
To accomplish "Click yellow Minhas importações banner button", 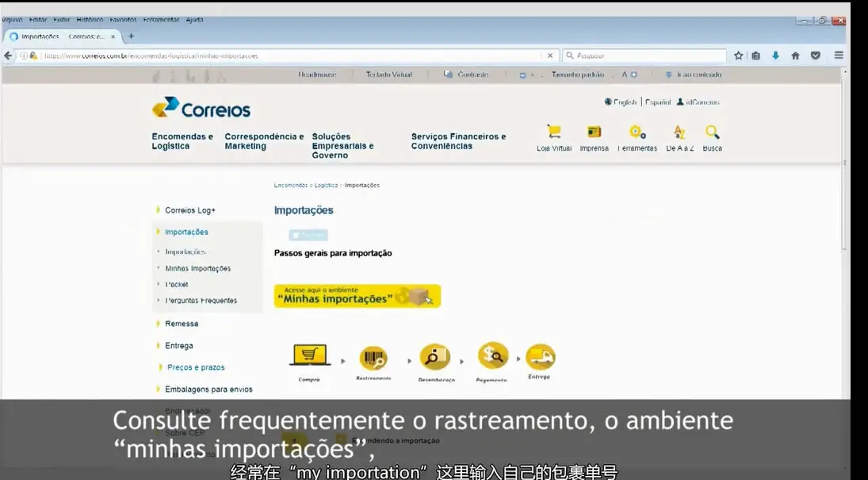I will (358, 296).
